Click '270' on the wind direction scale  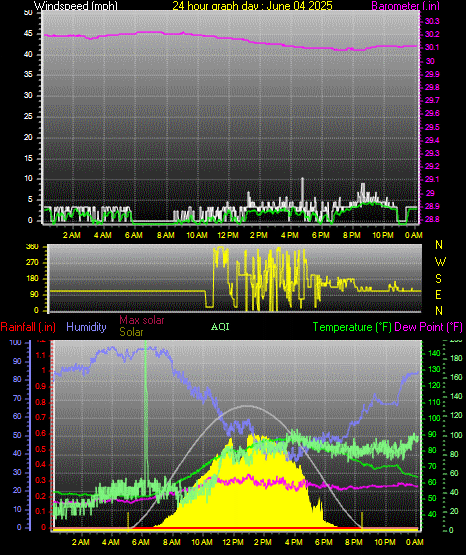pyautogui.click(x=32, y=263)
